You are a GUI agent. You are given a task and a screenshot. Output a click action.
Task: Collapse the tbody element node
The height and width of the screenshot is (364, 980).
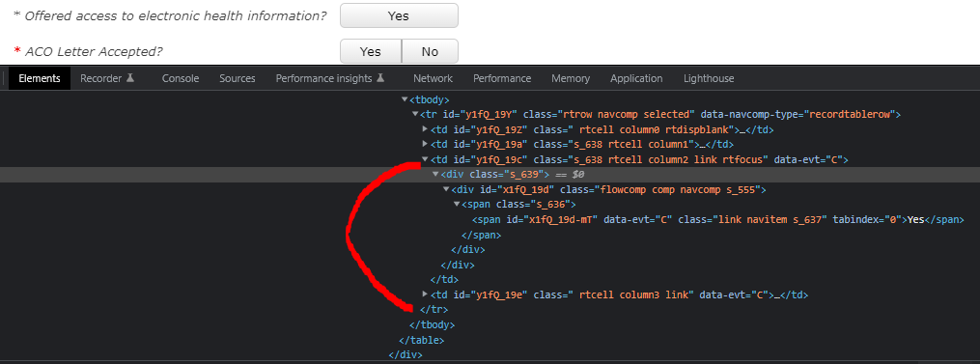(405, 98)
